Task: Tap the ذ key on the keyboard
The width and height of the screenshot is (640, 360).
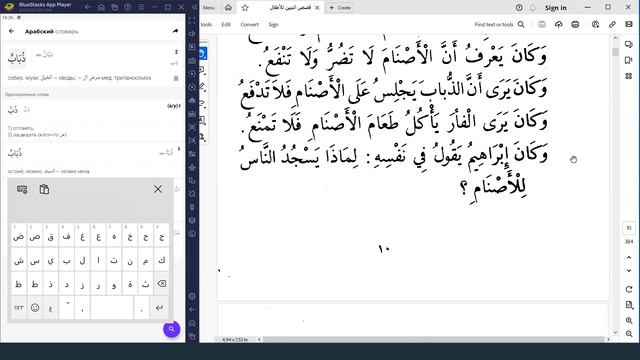Action: (x=51, y=284)
